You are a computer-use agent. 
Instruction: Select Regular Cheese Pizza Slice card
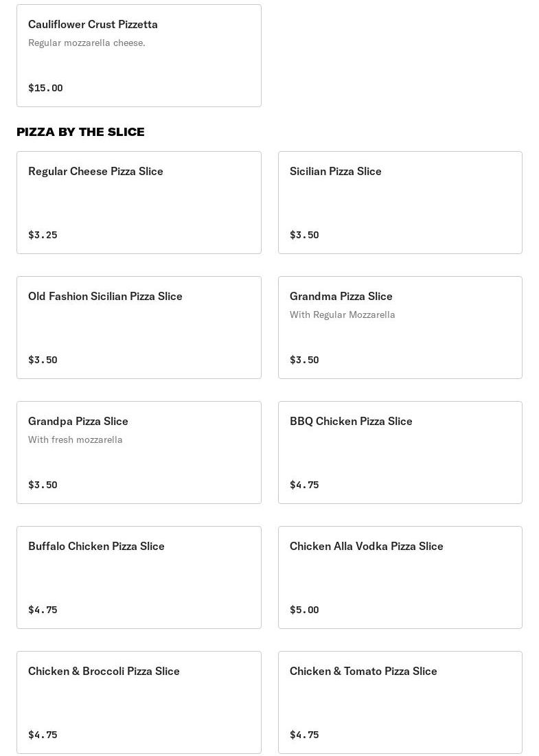pyautogui.click(x=139, y=203)
